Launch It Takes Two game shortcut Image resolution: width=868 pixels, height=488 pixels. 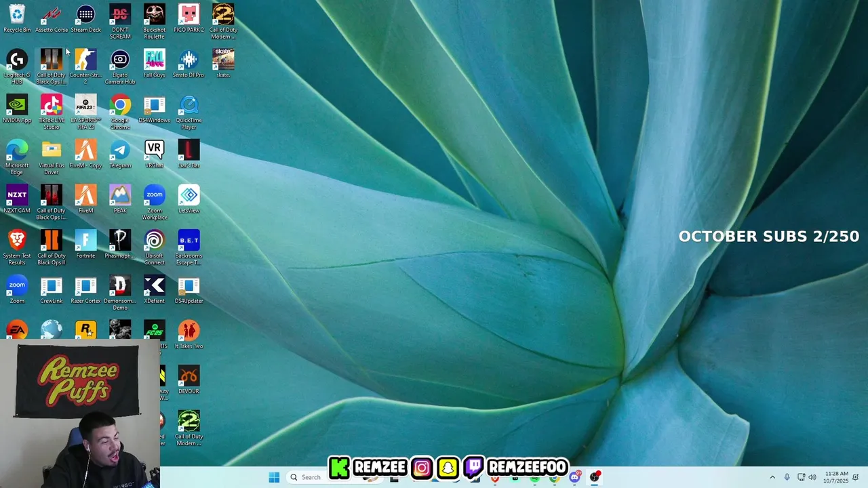click(189, 335)
